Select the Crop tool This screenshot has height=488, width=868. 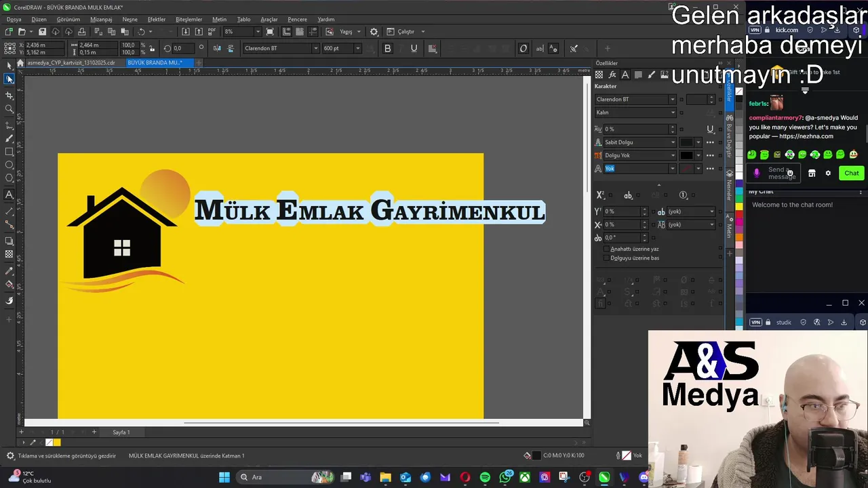point(9,95)
